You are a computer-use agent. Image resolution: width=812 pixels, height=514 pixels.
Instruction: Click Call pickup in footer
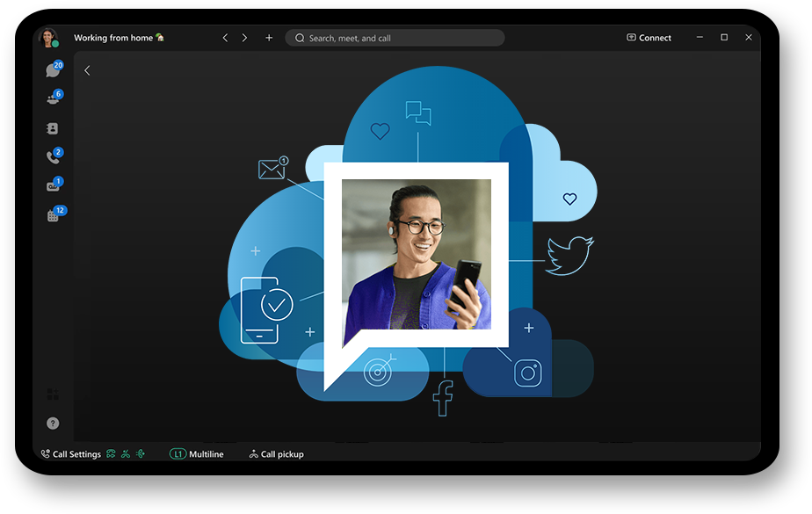click(277, 454)
